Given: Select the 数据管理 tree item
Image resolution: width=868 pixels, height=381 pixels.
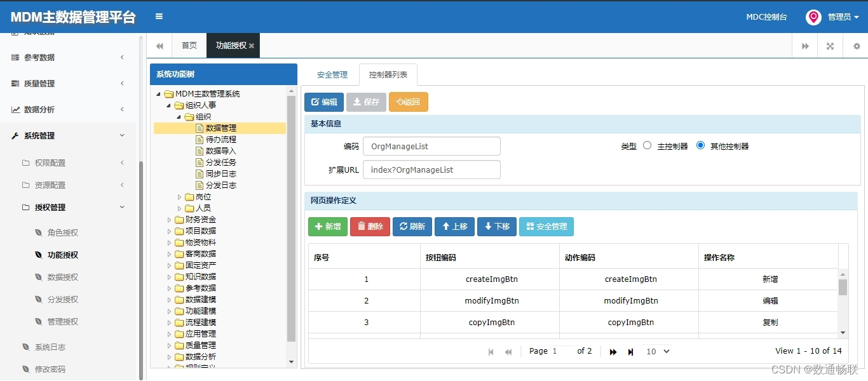Looking at the screenshot, I should 220,128.
